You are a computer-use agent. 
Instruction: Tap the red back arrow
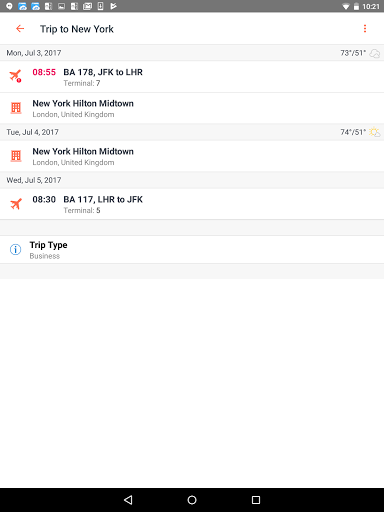pyautogui.click(x=20, y=29)
